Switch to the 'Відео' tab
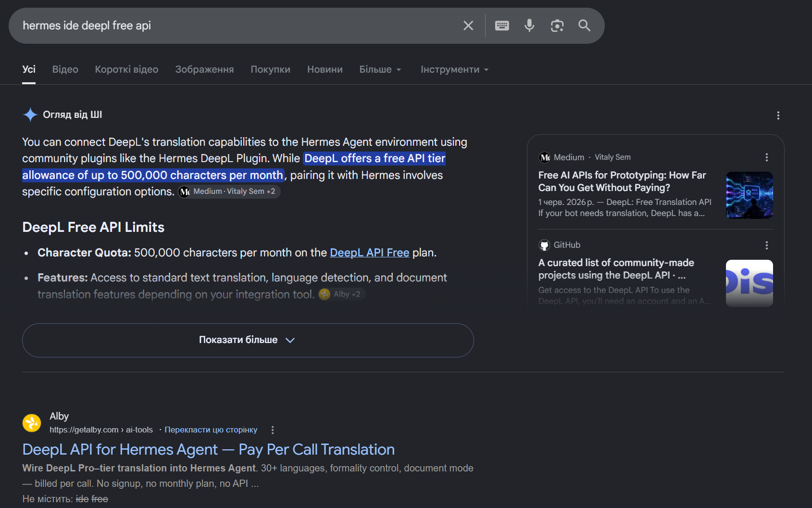 tap(65, 69)
